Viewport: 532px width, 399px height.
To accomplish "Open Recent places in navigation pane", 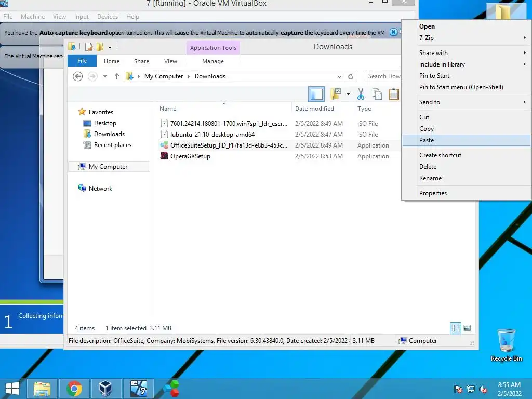I will pyautogui.click(x=113, y=145).
